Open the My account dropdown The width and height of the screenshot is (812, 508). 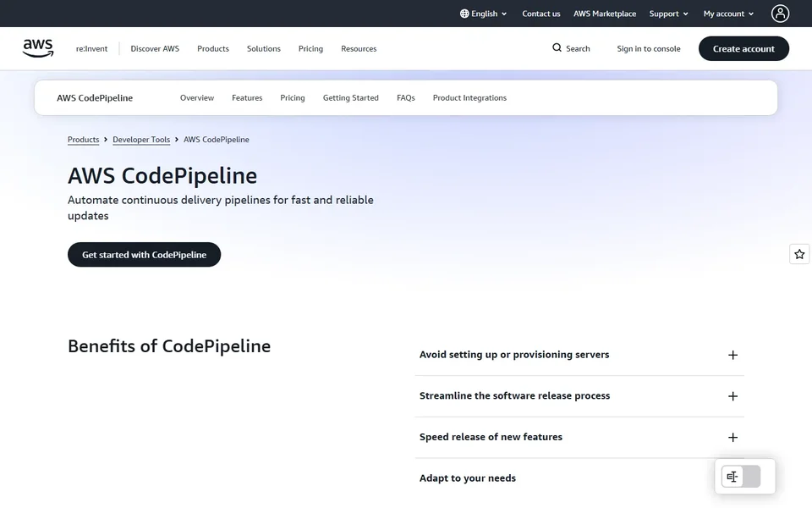point(728,14)
